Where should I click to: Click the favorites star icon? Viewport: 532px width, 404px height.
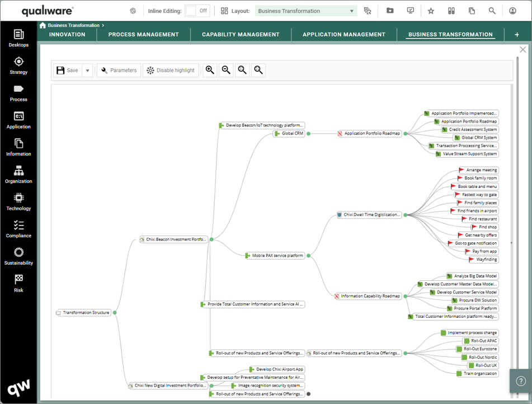431,11
